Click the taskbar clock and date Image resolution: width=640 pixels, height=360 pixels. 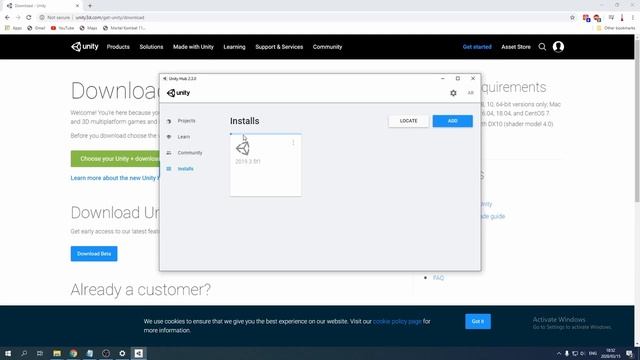610,353
